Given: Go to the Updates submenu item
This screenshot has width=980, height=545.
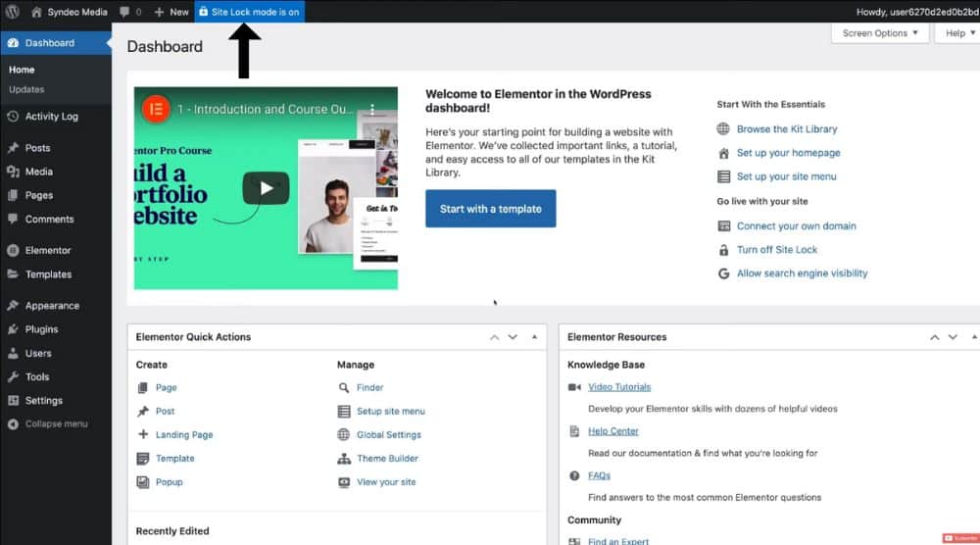Looking at the screenshot, I should point(26,89).
